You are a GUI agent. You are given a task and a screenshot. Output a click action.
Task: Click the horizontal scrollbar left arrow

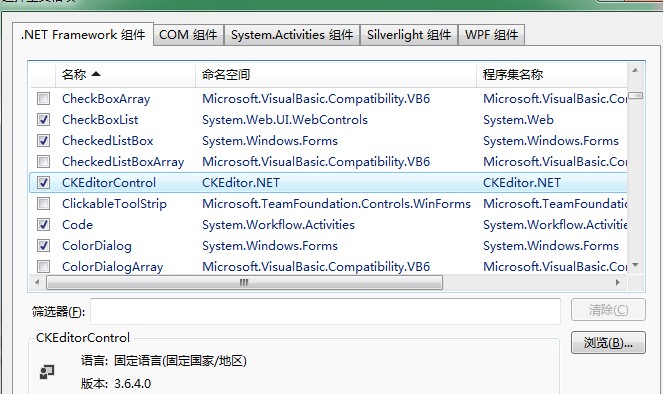[x=37, y=282]
